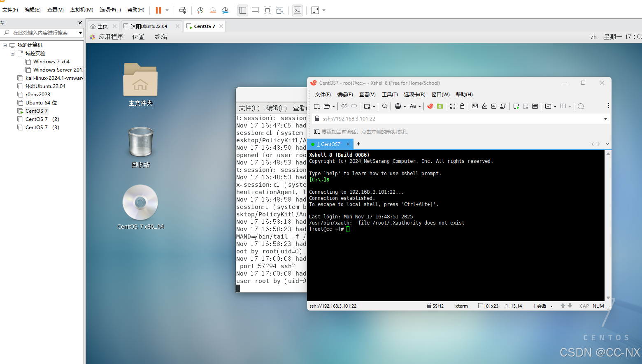The width and height of the screenshot is (642, 364).
Task: Enter VMware full screen mode icon
Action: tap(267, 10)
